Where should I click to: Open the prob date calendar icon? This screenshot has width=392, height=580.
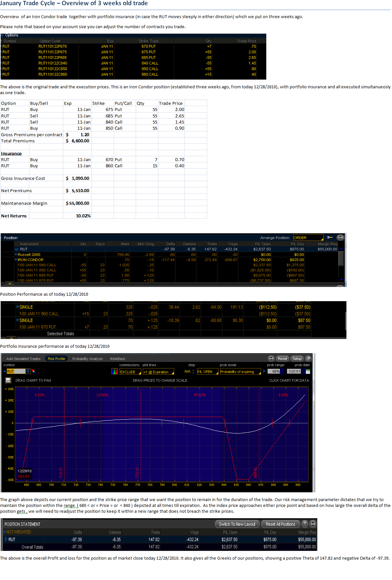coord(308,372)
